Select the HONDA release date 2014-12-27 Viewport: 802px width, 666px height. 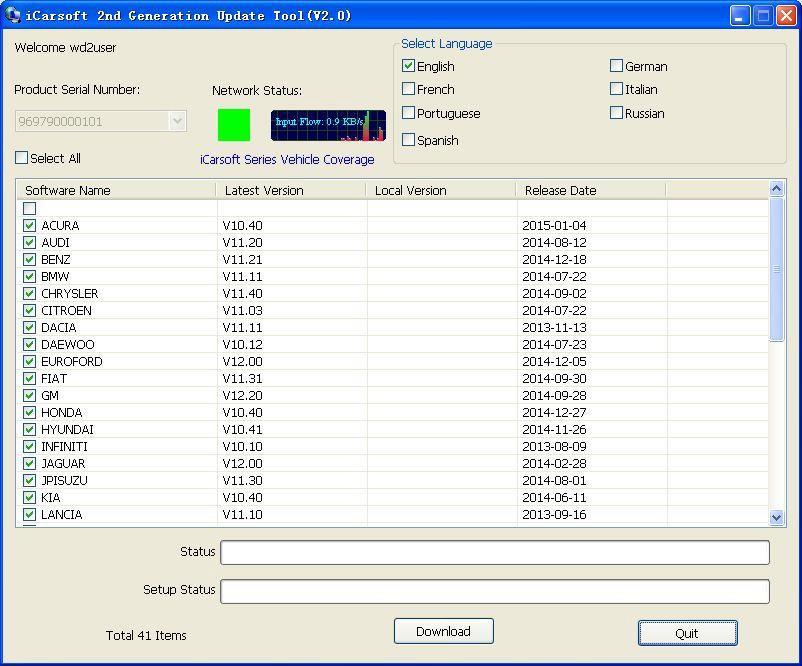(554, 412)
